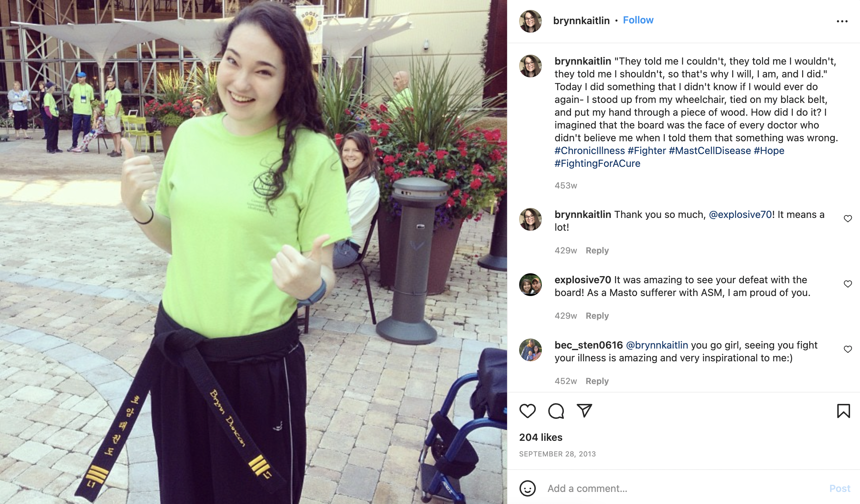Open the comment bubble icon
Image resolution: width=860 pixels, height=504 pixels.
[556, 411]
